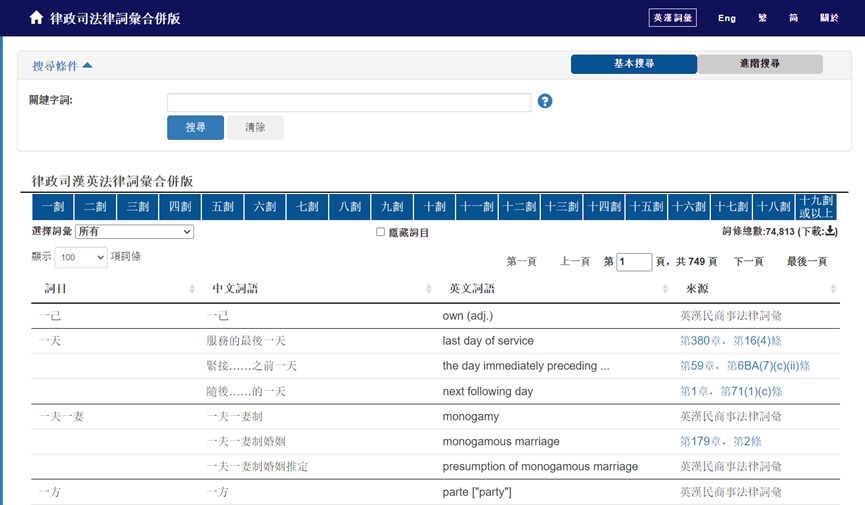Download the glossary via the download icon
The image size is (865, 505).
(x=830, y=231)
